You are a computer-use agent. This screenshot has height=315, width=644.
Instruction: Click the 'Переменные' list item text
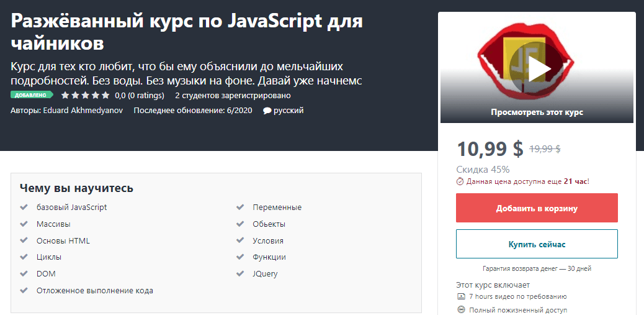[277, 208]
